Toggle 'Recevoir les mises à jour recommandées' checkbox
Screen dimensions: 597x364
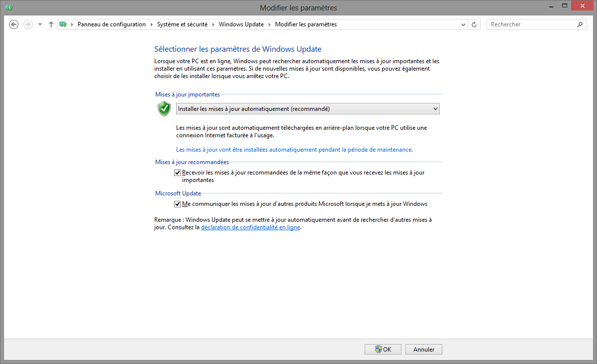(x=178, y=173)
